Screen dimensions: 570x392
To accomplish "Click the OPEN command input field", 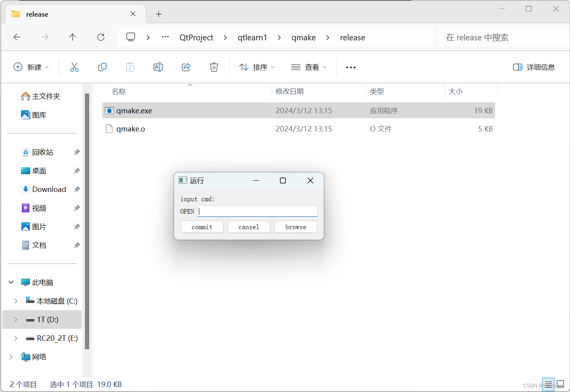I will 257,211.
